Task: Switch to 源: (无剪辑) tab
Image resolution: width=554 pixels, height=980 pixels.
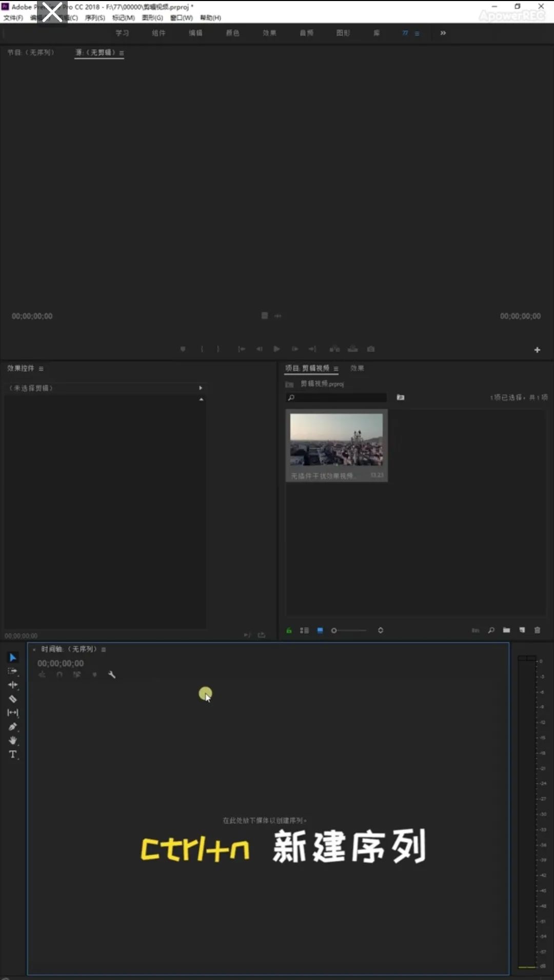Action: [95, 52]
